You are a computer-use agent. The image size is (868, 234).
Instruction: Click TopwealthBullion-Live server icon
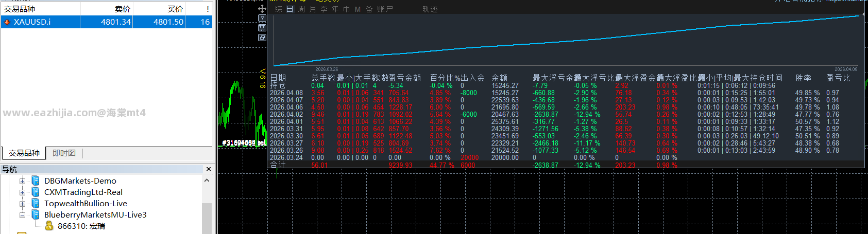coord(35,203)
